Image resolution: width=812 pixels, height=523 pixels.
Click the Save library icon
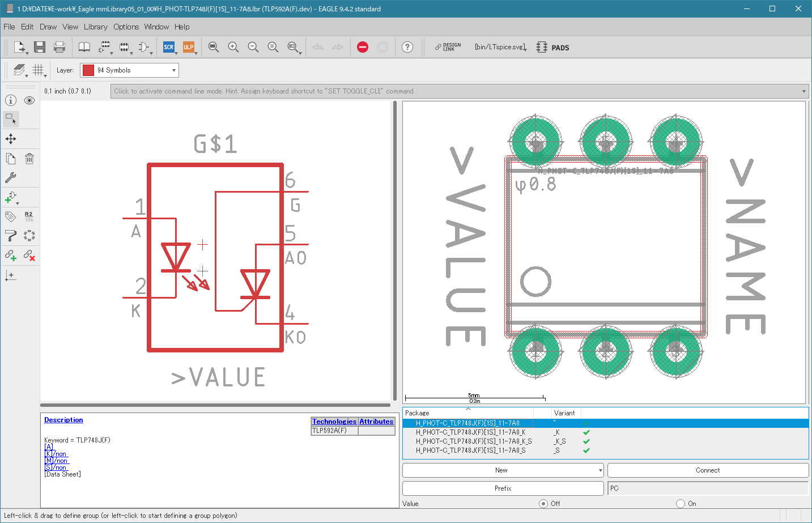[39, 47]
